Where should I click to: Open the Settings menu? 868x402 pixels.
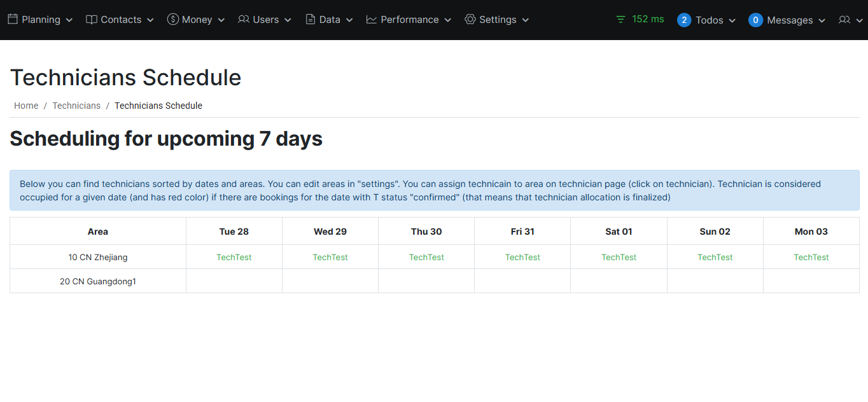[498, 20]
